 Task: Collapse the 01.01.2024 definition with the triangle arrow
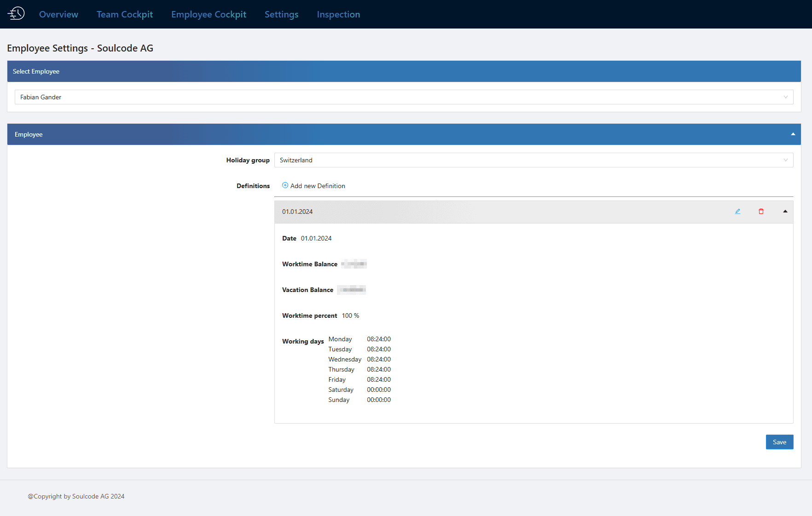click(x=785, y=212)
